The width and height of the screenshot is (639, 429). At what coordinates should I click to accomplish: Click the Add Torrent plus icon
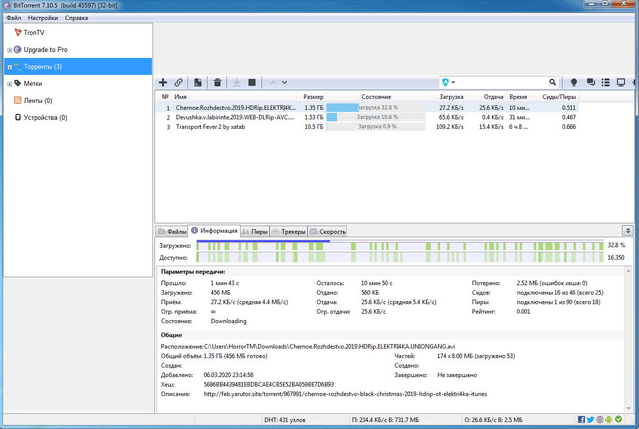pos(163,82)
